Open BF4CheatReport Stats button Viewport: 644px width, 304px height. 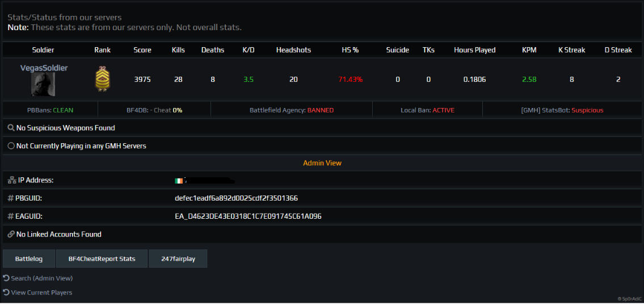click(102, 259)
